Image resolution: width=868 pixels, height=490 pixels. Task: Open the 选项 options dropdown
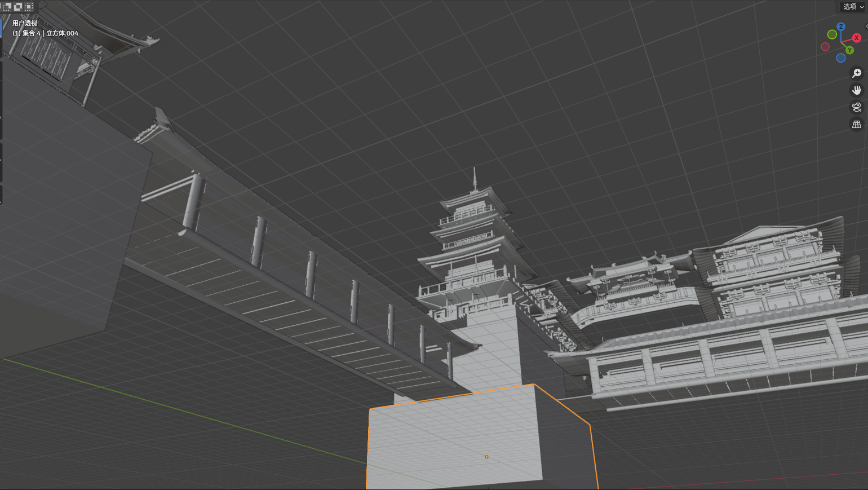853,7
